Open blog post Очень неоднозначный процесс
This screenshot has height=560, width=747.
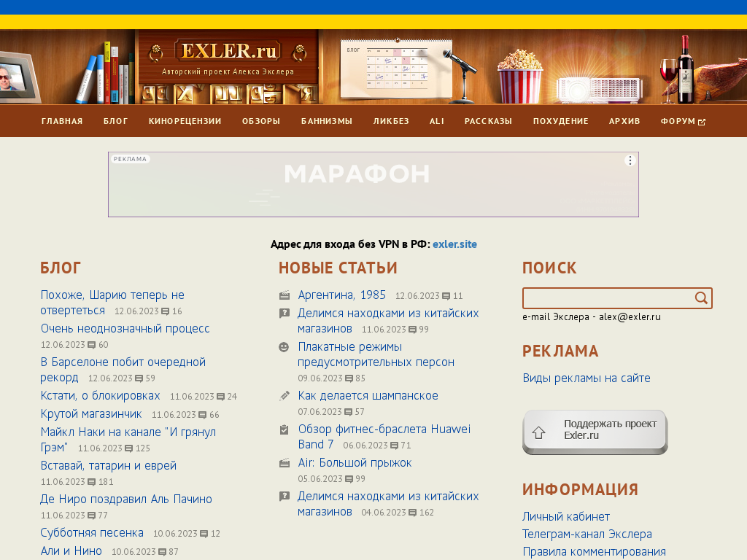(x=125, y=329)
